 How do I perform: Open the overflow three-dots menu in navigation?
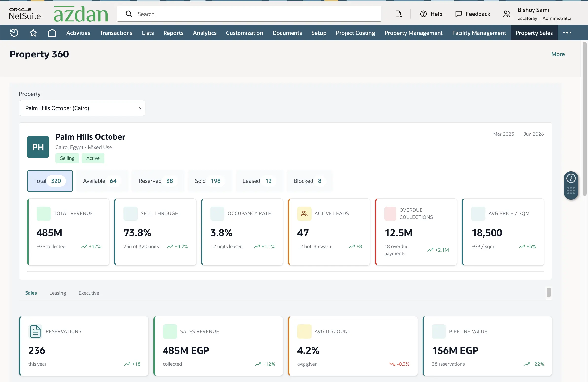(x=567, y=33)
